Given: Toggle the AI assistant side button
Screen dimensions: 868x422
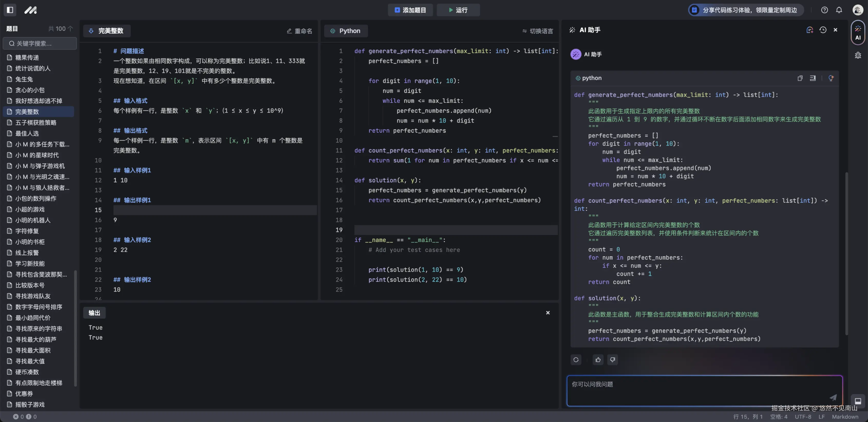Looking at the screenshot, I should tap(858, 33).
